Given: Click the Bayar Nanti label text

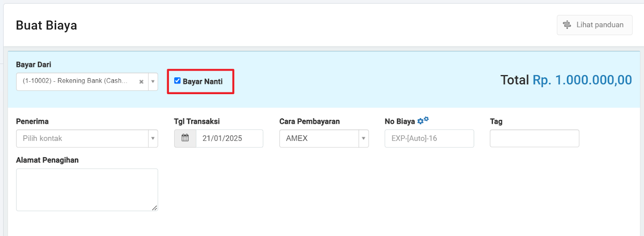Looking at the screenshot, I should (202, 81).
